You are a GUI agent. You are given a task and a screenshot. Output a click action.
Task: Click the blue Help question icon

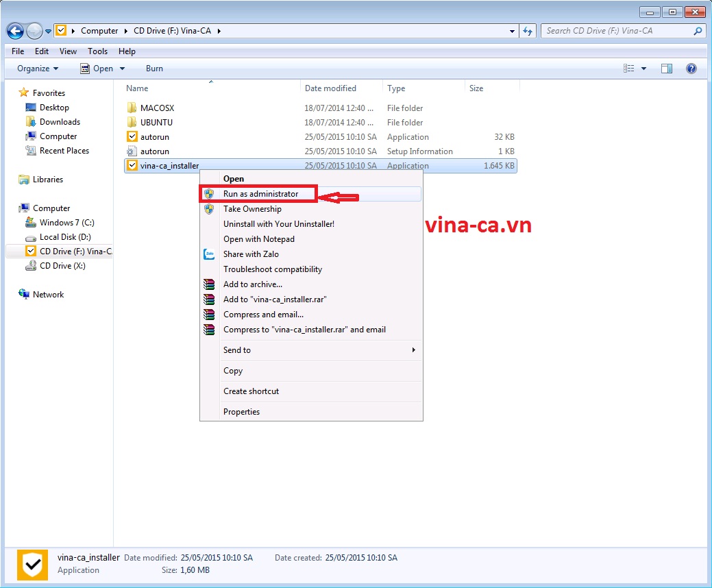(x=691, y=69)
